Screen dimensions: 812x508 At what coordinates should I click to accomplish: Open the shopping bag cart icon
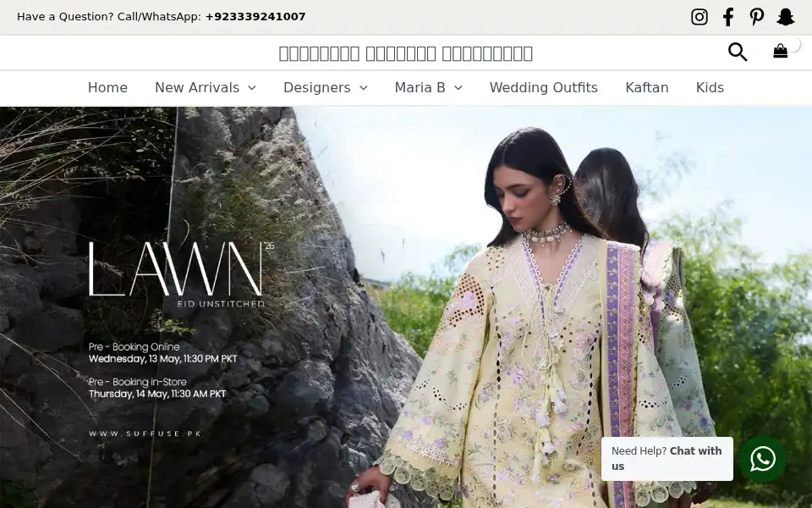point(781,51)
